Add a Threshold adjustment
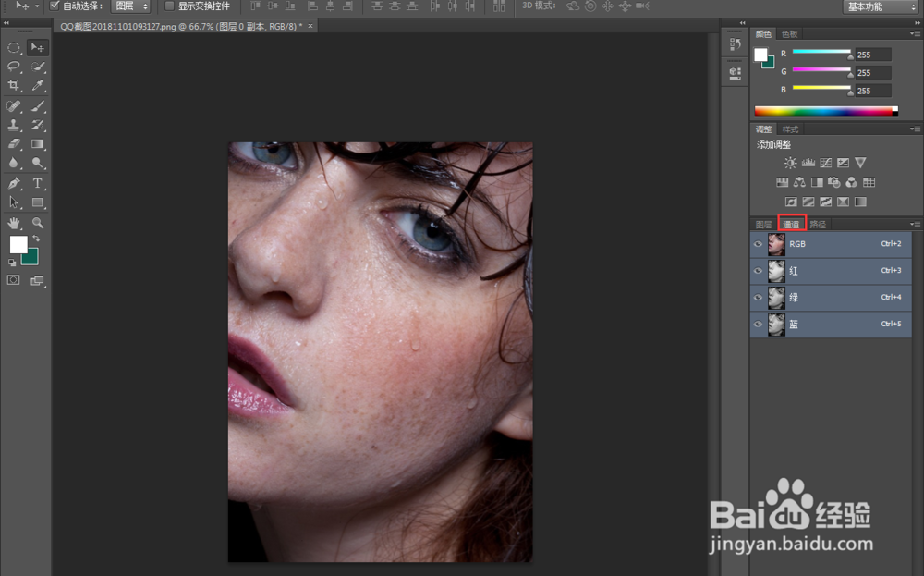924x576 pixels. click(x=825, y=202)
